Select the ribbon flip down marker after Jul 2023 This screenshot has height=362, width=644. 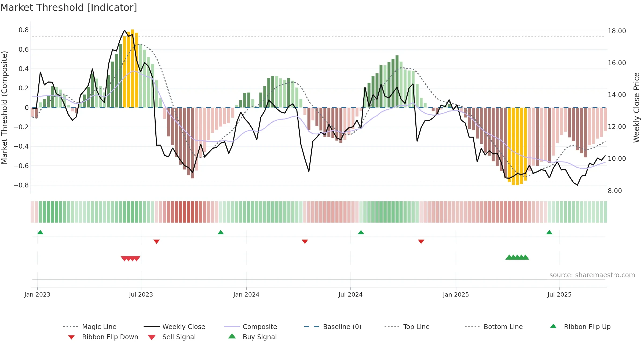tap(156, 242)
